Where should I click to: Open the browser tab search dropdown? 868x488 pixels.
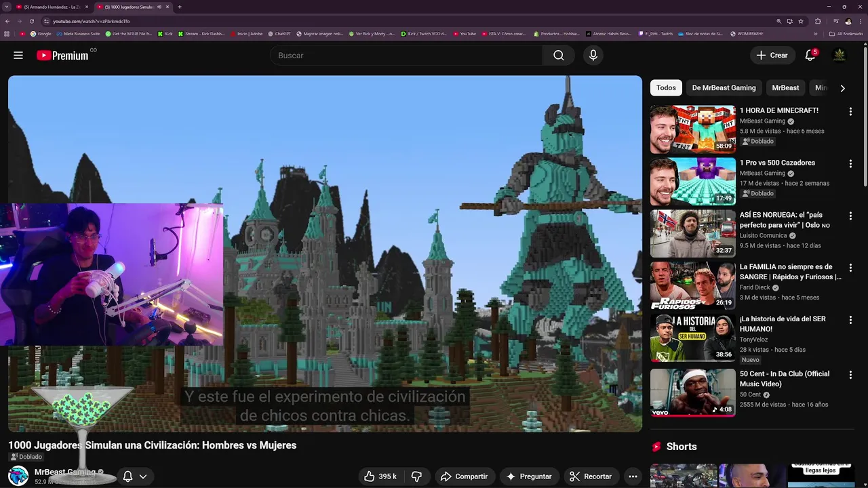7,7
